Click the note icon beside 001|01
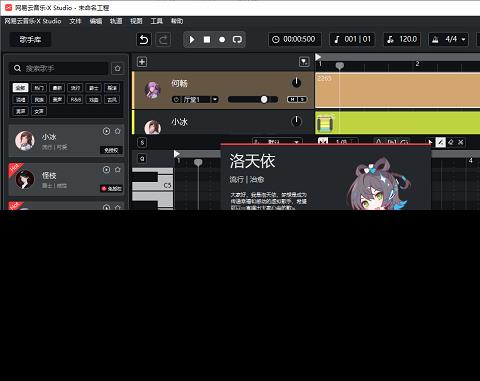The height and width of the screenshot is (381, 480). point(337,40)
